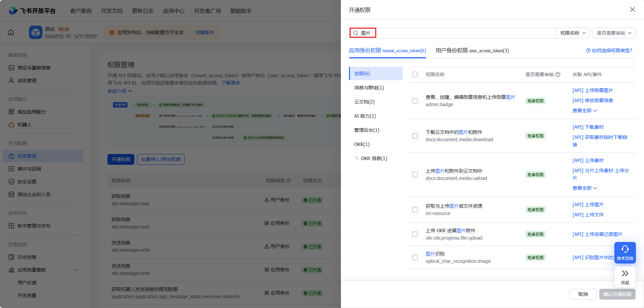Open the 是否需要审核 filter dropdown
The width and height of the screenshot is (644, 308).
click(x=614, y=33)
